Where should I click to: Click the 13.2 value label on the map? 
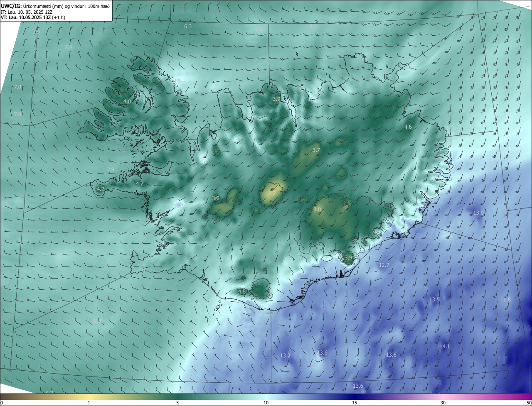tap(285, 356)
